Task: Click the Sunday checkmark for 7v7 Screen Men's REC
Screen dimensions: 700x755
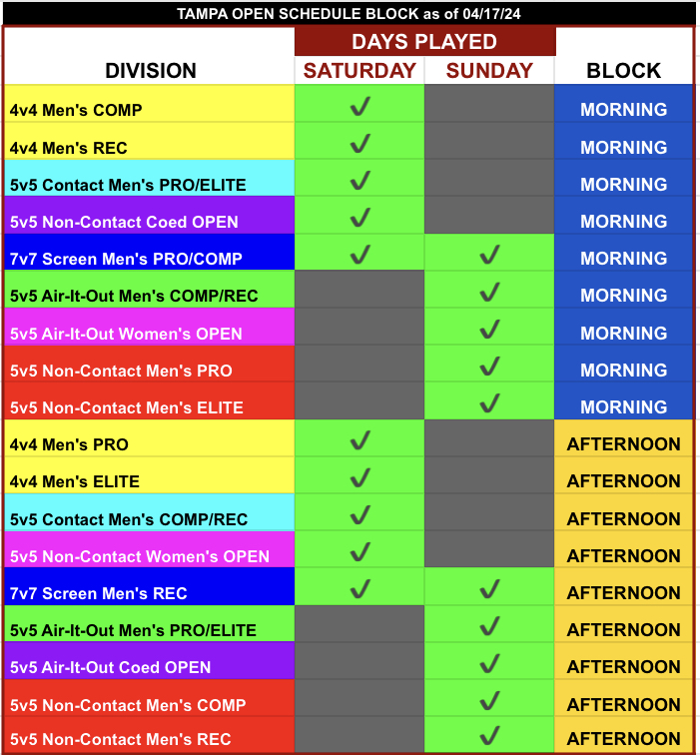Action: point(489,589)
